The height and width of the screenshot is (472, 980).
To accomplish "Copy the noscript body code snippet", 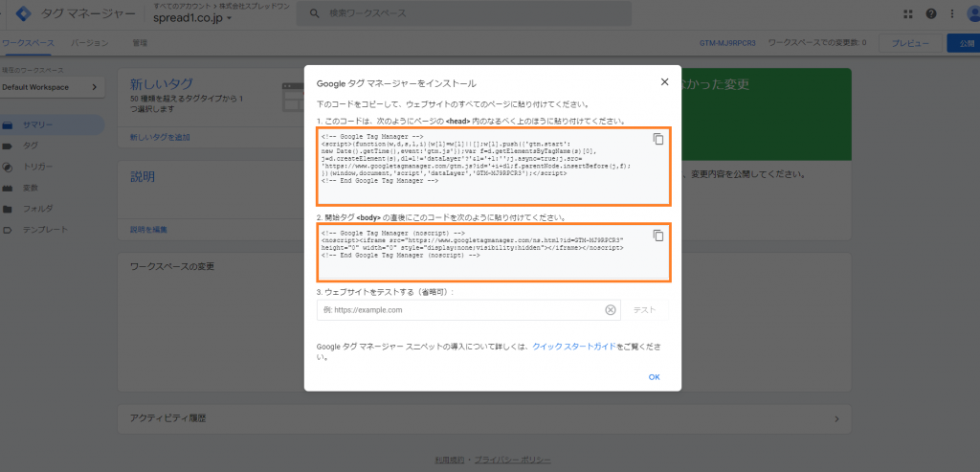I will 657,236.
